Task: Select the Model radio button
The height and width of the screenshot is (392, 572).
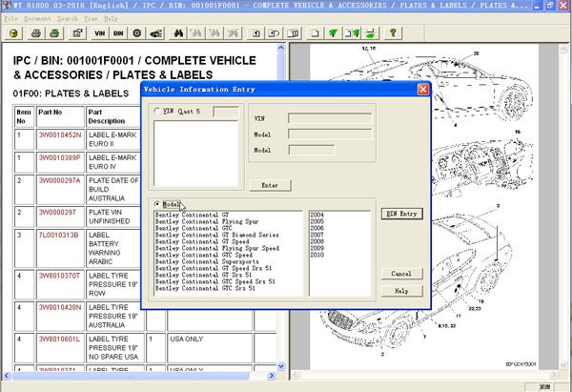Action: pos(157,204)
